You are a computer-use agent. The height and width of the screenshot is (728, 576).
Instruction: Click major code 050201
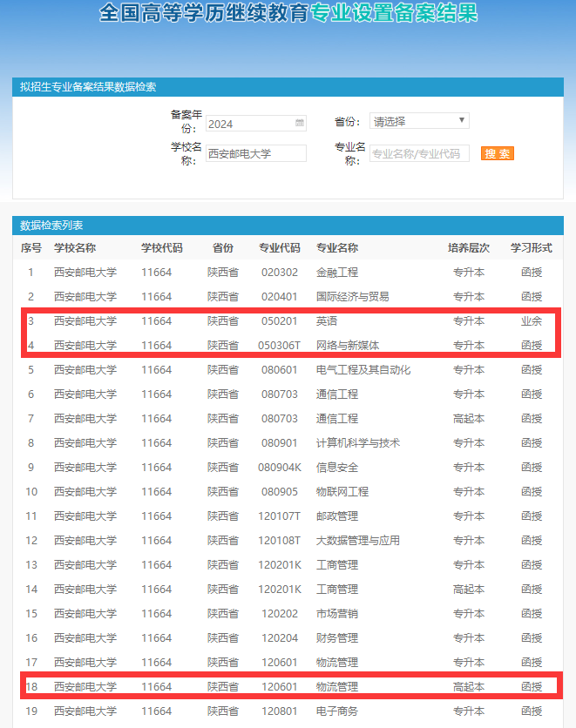coord(280,321)
